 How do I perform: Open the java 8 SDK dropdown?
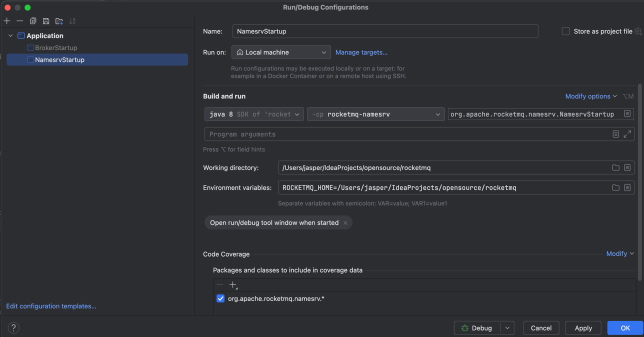[254, 114]
